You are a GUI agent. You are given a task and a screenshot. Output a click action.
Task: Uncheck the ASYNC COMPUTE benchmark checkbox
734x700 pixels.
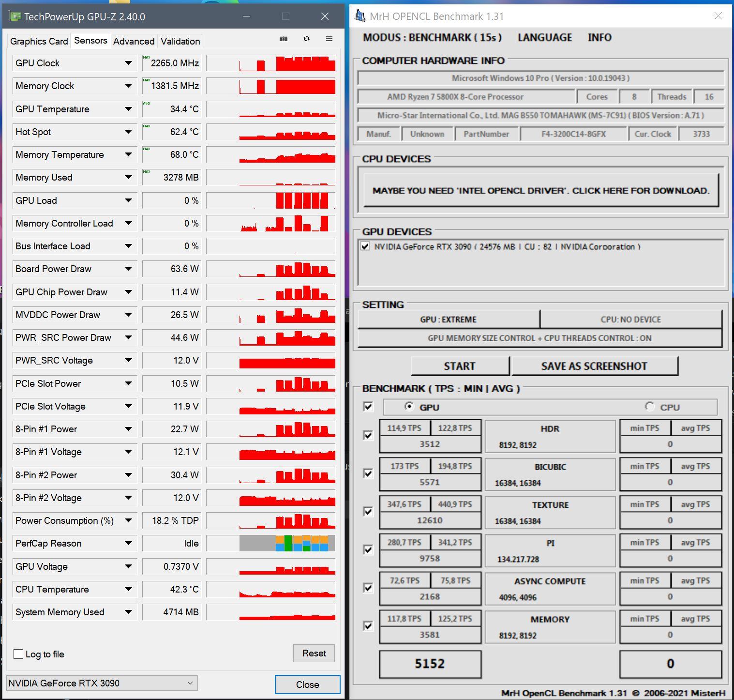coord(368,588)
